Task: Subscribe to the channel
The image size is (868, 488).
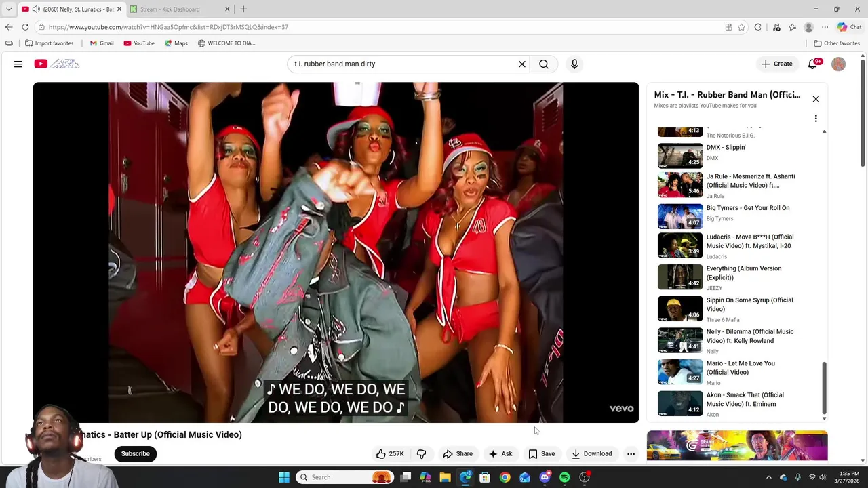Action: [x=136, y=453]
